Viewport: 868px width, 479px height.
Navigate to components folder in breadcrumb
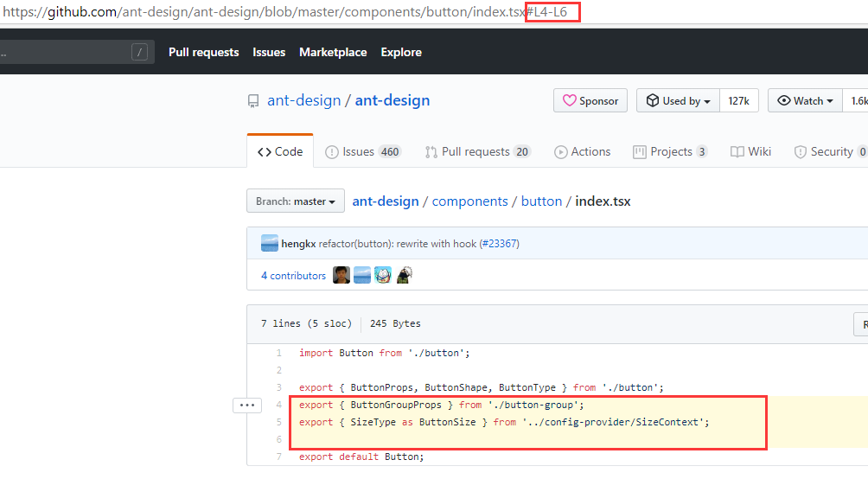click(x=469, y=201)
